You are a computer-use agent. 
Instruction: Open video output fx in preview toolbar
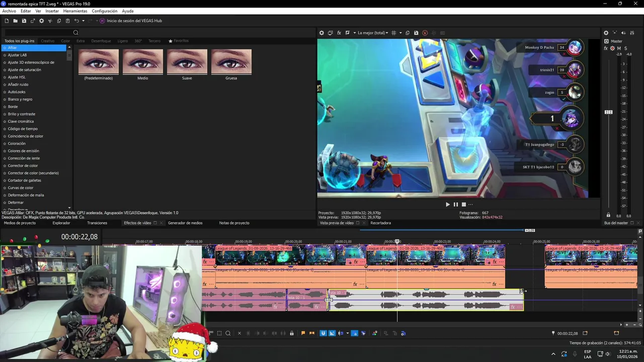[339, 33]
